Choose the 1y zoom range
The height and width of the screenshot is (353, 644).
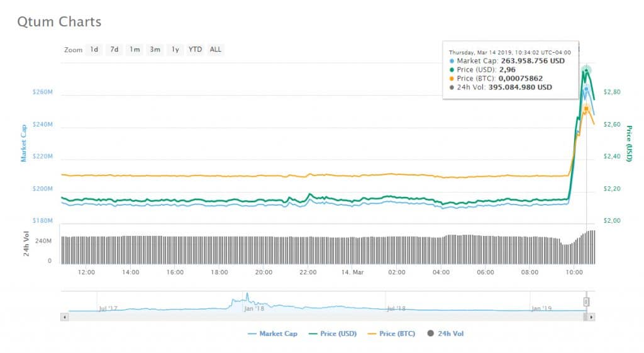pyautogui.click(x=175, y=49)
